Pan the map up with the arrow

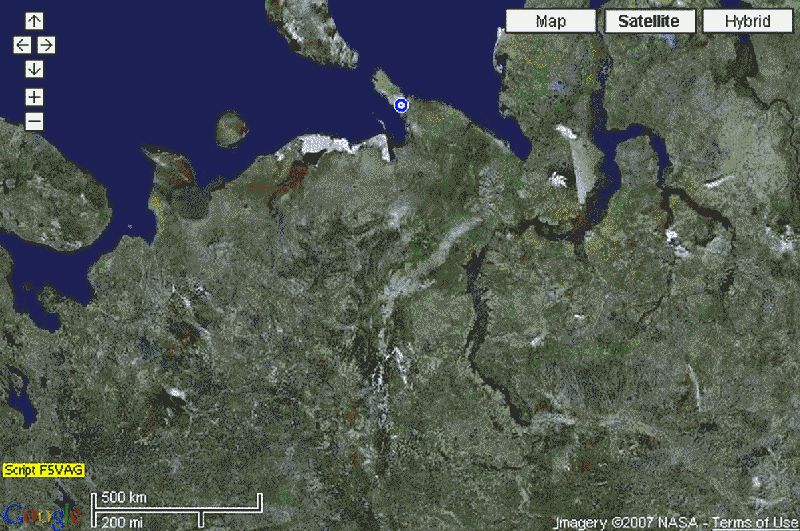(x=34, y=21)
